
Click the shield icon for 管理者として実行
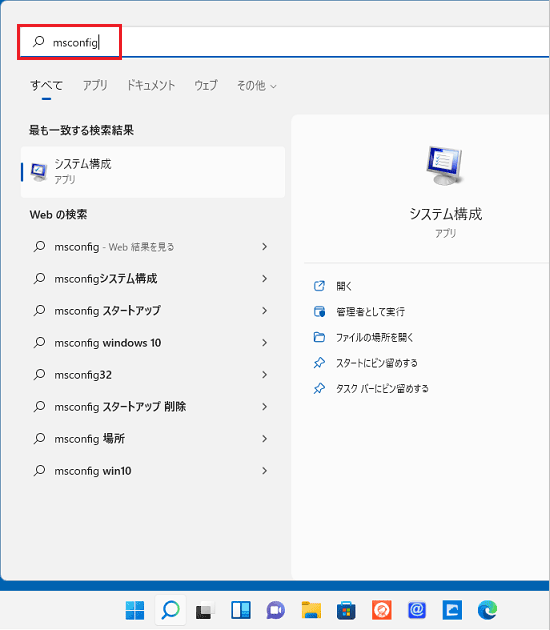[x=319, y=312]
